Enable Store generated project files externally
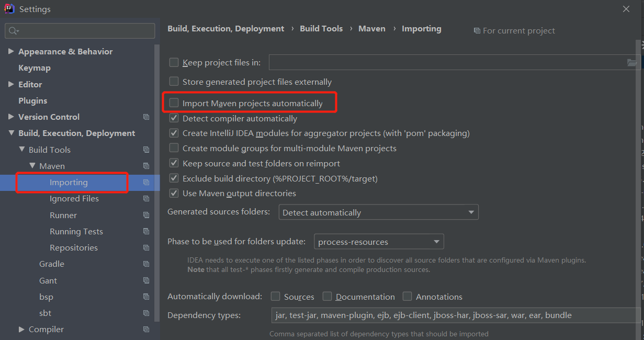The height and width of the screenshot is (340, 644). pyautogui.click(x=174, y=82)
